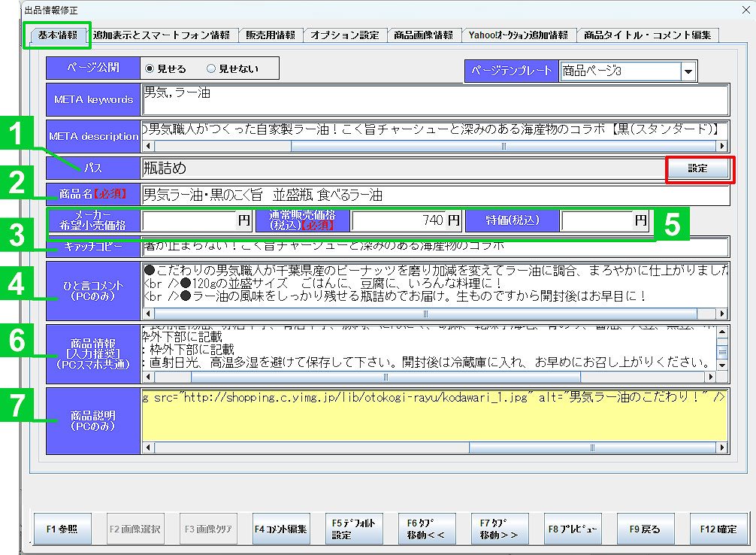Confirm changes with the F12 確定 button

(718, 529)
